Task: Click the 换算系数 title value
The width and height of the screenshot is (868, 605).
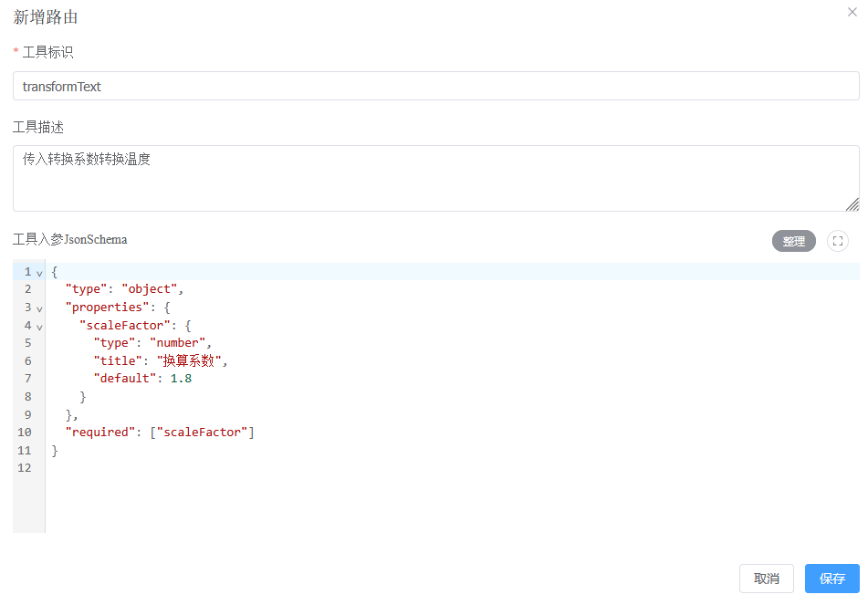Action: [x=192, y=360]
